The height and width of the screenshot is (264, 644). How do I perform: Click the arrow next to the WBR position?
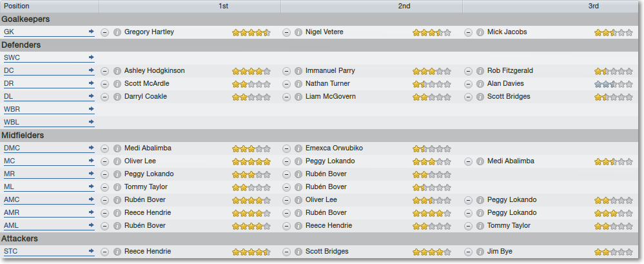coord(91,109)
